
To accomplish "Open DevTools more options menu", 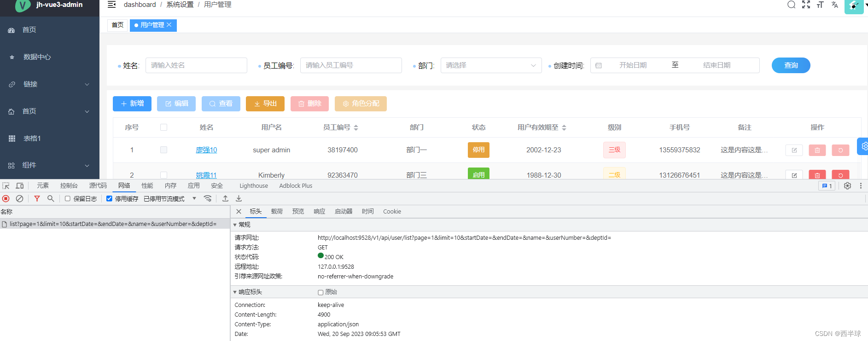I will pos(861,186).
